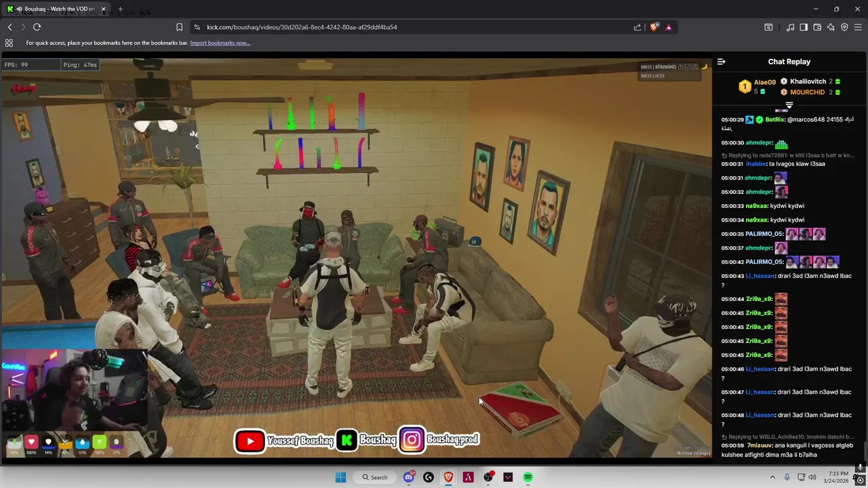Collapse the Chat Replay panel arrow
Viewport: 868px width, 488px height.
721,62
